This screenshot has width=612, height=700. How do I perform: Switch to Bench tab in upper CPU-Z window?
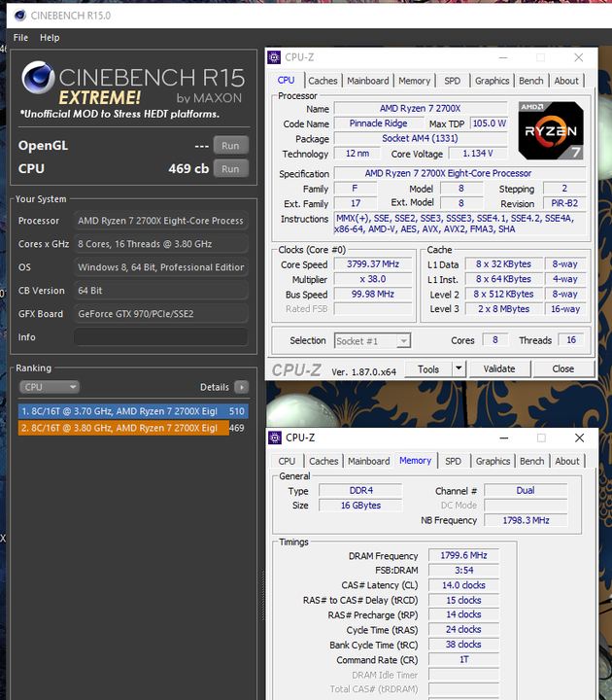pyautogui.click(x=531, y=81)
